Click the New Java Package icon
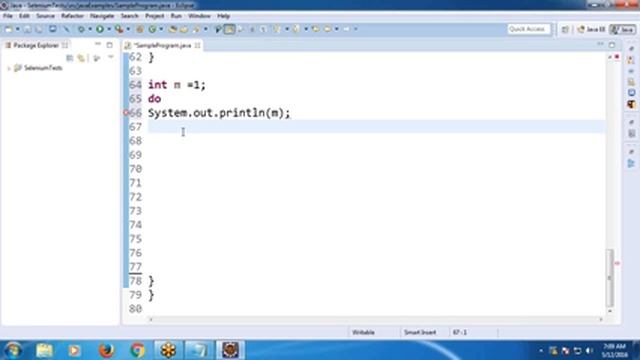The image size is (640, 360). [x=140, y=29]
